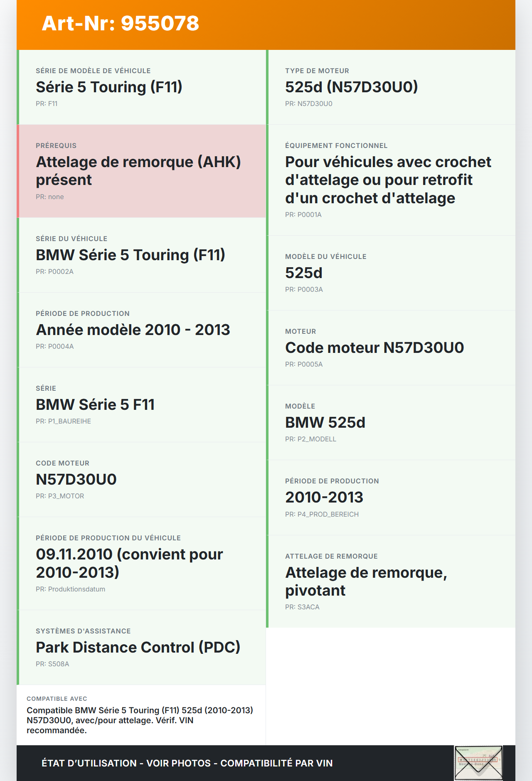Screen dimensions: 532x781
Task: Click the Art-Nr: 955078 header title
Action: 121,23
